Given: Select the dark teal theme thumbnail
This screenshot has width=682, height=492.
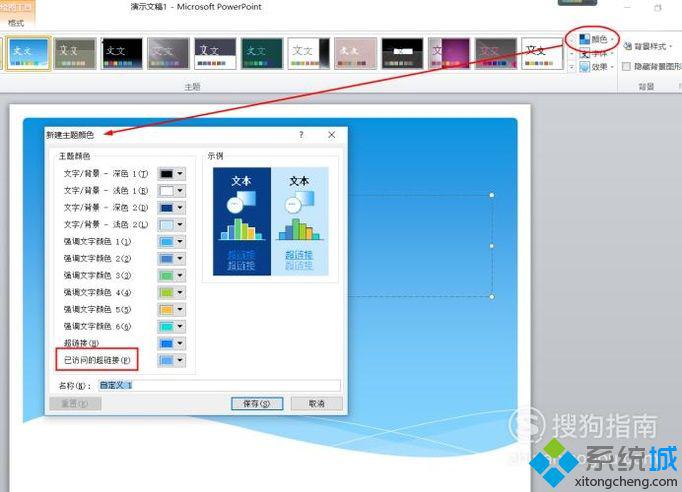Looking at the screenshot, I should 262,53.
